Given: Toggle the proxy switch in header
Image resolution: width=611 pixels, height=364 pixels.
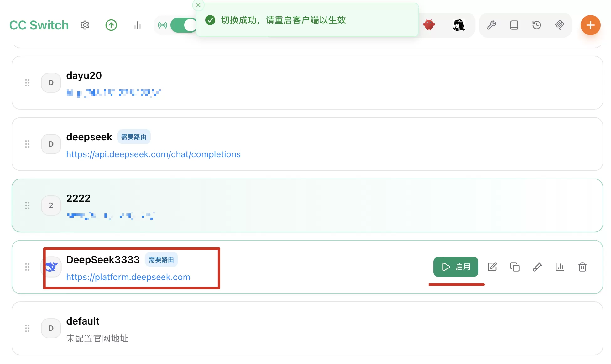Looking at the screenshot, I should click(184, 25).
